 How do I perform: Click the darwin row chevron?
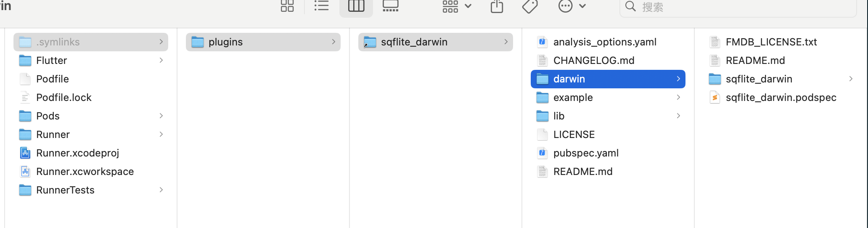point(678,79)
